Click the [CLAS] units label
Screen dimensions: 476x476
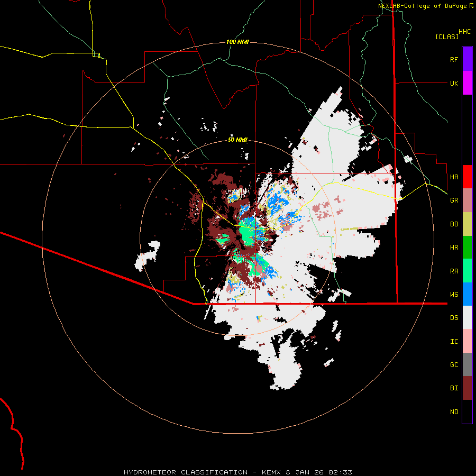[447, 36]
